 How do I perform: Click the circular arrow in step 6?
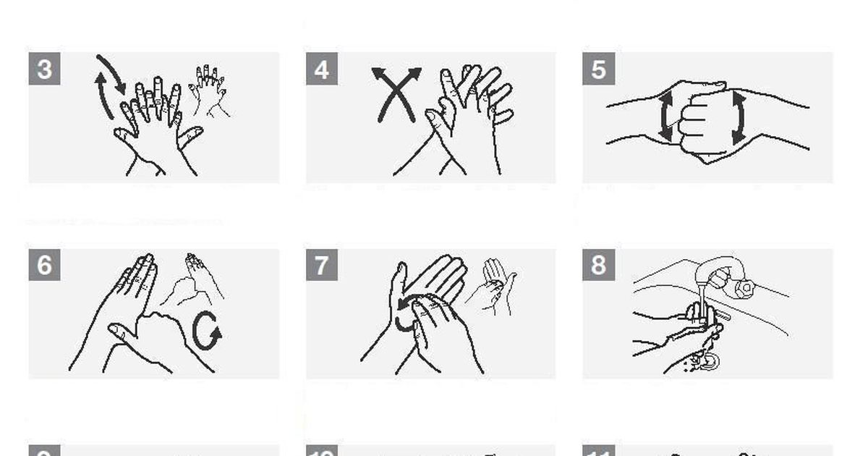(208, 332)
